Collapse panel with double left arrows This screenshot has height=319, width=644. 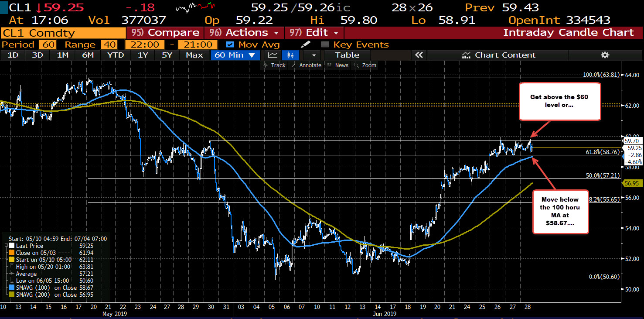[419, 55]
